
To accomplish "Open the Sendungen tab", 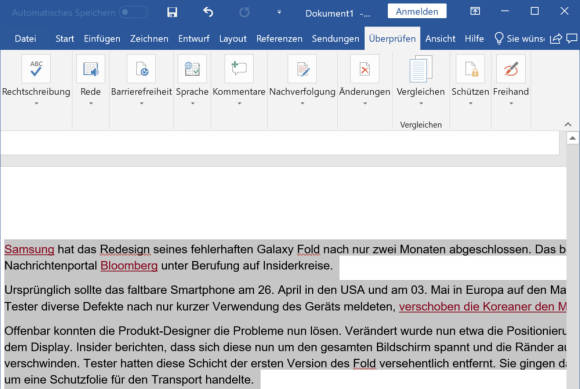I will tap(335, 38).
